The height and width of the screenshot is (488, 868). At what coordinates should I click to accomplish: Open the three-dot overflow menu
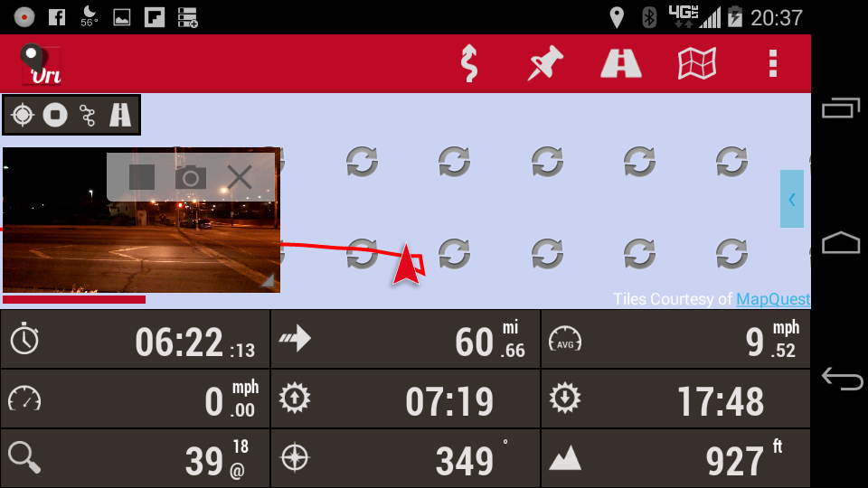point(773,63)
